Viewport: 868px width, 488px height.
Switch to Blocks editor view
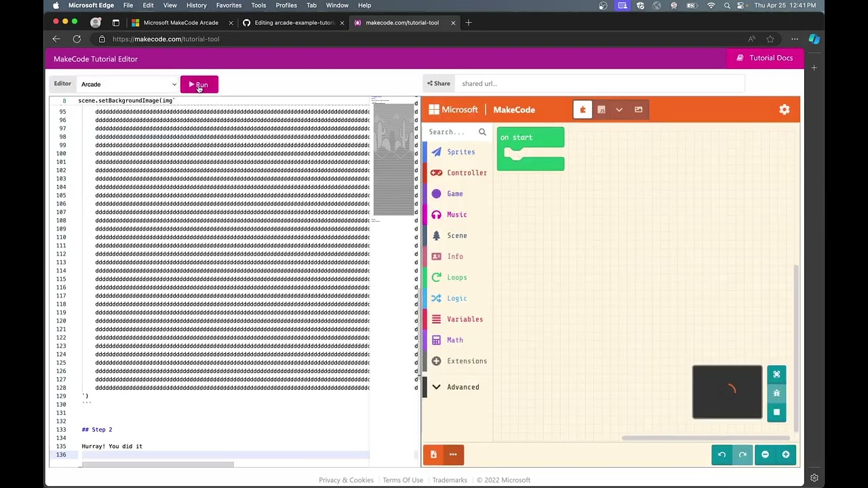point(583,110)
